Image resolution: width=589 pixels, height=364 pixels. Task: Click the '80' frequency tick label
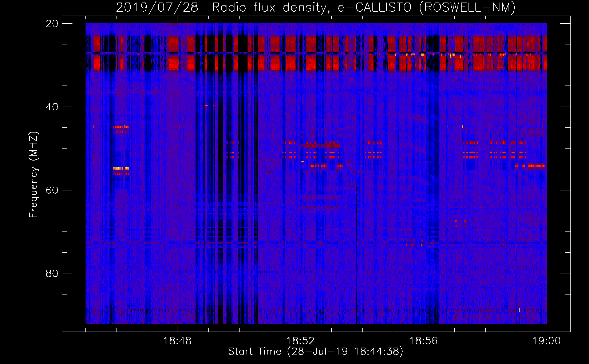click(52, 273)
